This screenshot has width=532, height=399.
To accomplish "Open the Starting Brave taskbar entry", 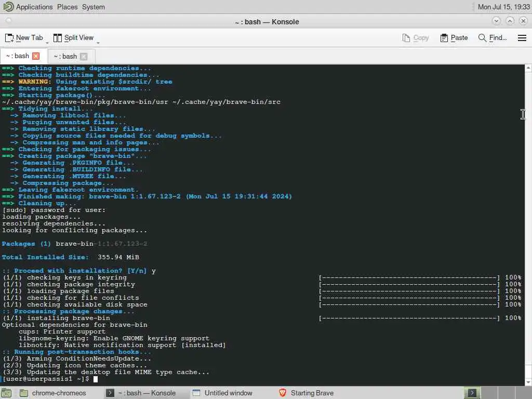I will 312,393.
